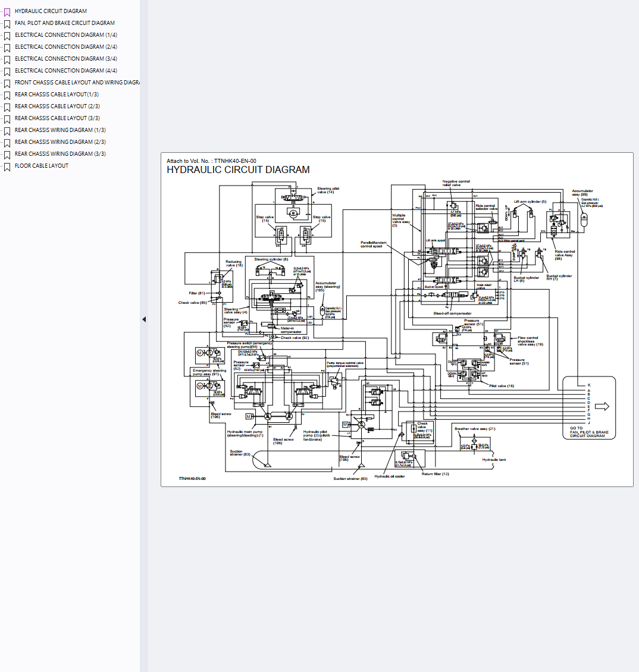Go to ELECTRICAL CONNECTION DIAGRAM (3/4)
639x672 pixels.
(66, 59)
